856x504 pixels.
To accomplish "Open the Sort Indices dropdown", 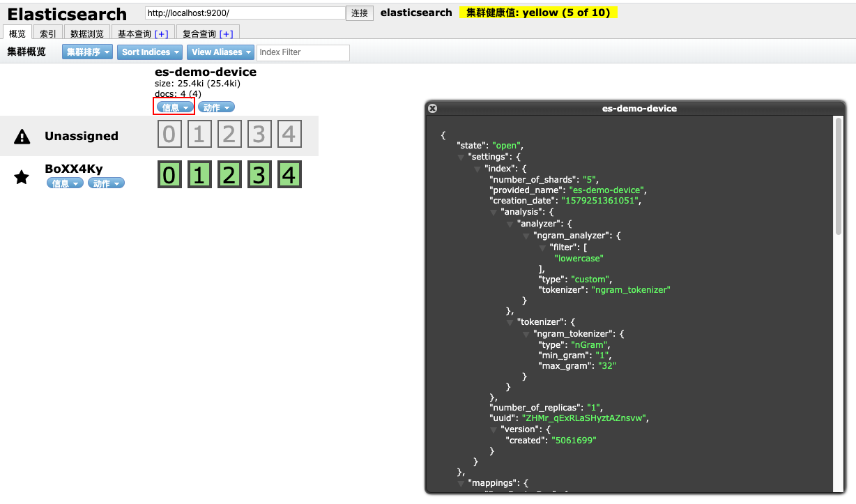I will [x=151, y=52].
